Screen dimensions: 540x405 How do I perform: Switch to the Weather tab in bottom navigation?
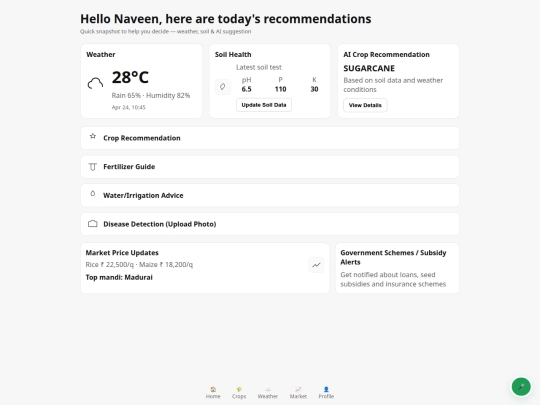point(268,393)
